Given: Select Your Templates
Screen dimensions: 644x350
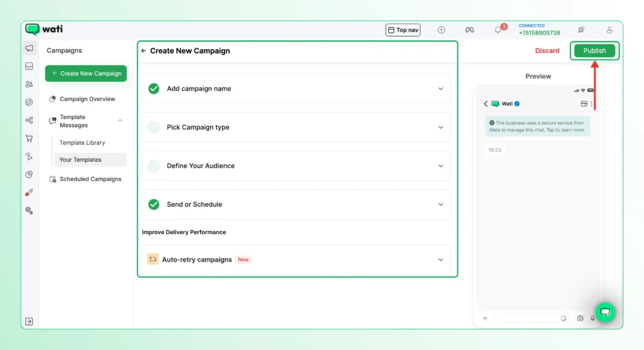Looking at the screenshot, I should (91, 159).
